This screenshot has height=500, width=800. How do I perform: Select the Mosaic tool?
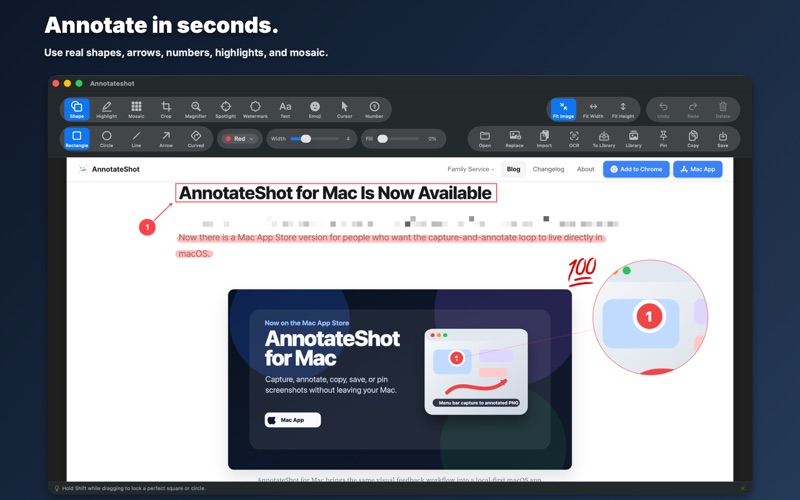tap(136, 109)
